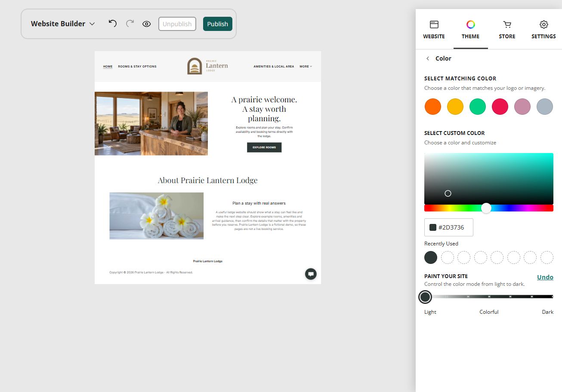This screenshot has width=562, height=392.
Task: Click the Unpublish button
Action: 177,24
